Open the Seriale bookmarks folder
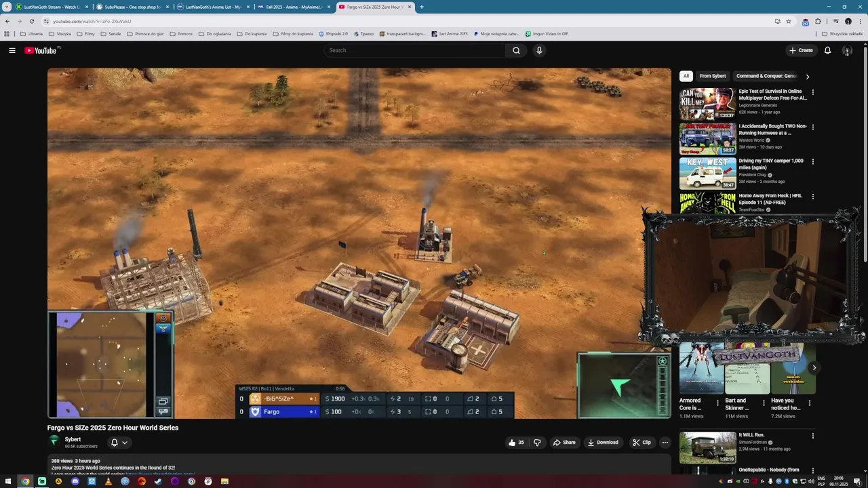Viewport: 868px width, 488px height. 111,34
